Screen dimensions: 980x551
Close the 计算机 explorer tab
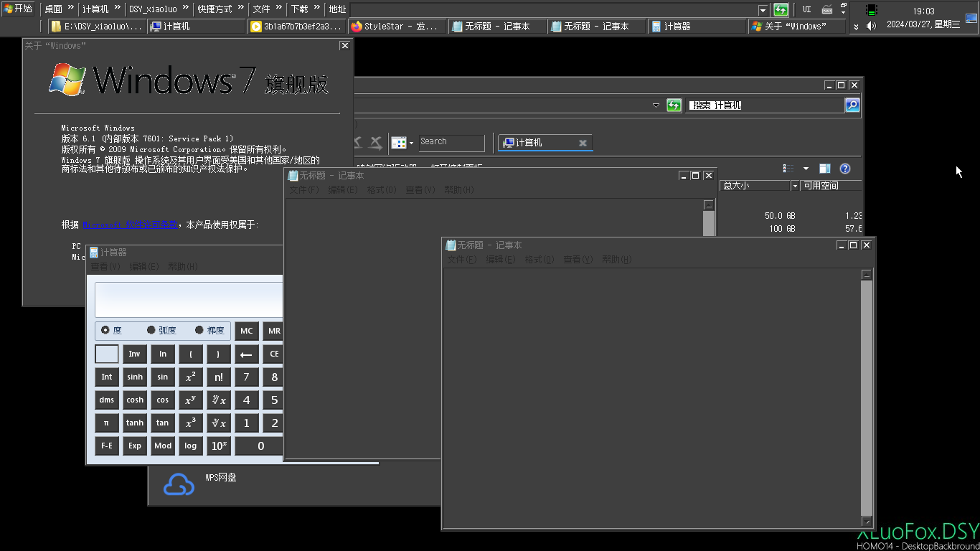583,143
